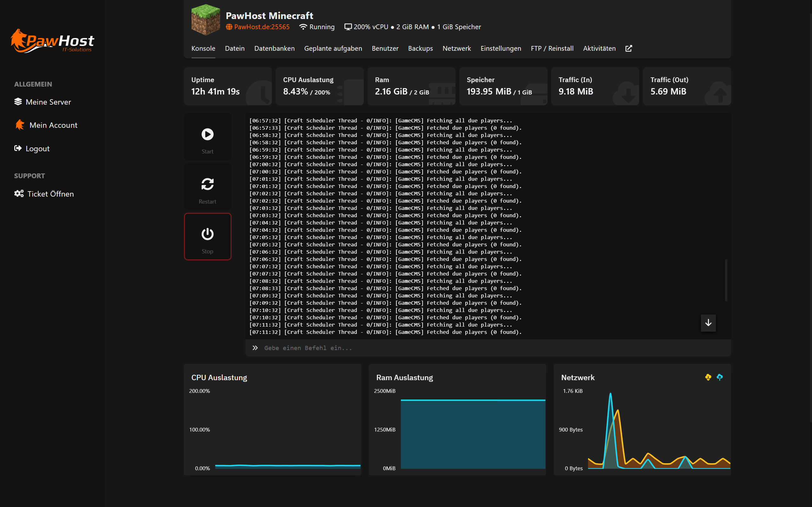Click the scroll-to-bottom arrow in console

pyautogui.click(x=708, y=322)
